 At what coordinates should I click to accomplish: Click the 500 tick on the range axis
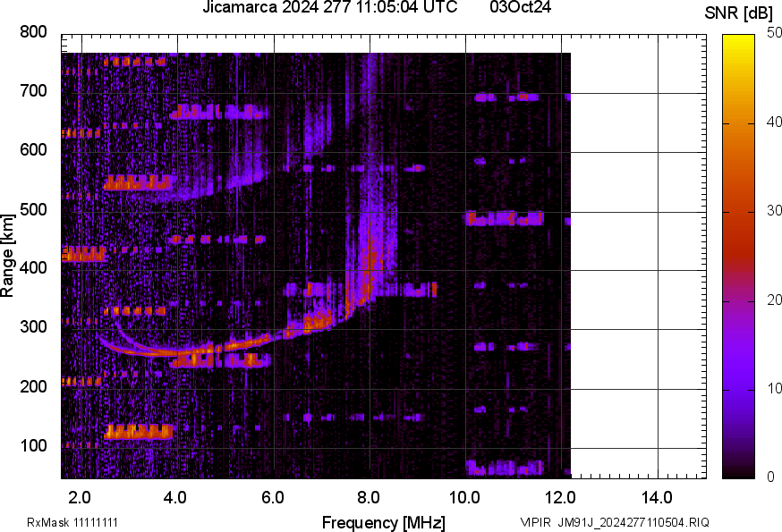[33, 209]
